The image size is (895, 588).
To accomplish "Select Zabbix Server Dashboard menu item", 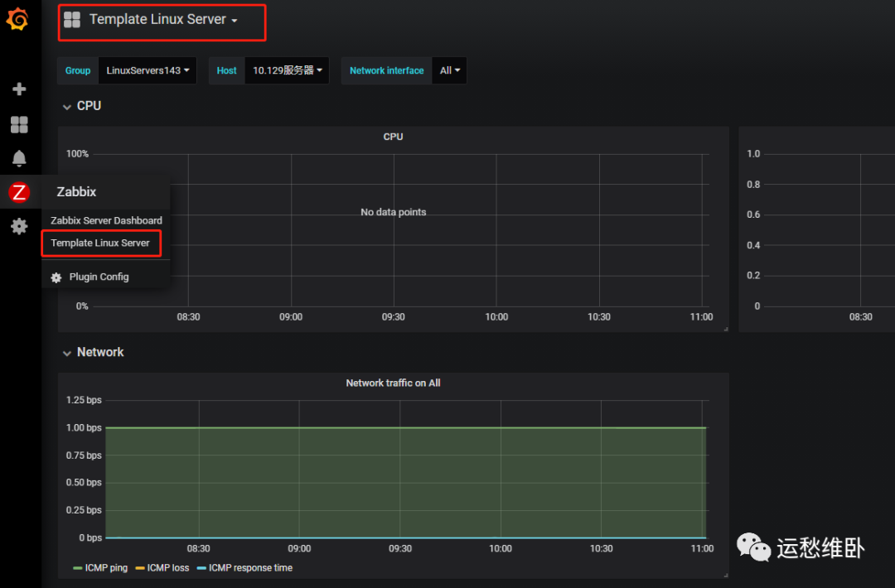I will [106, 221].
